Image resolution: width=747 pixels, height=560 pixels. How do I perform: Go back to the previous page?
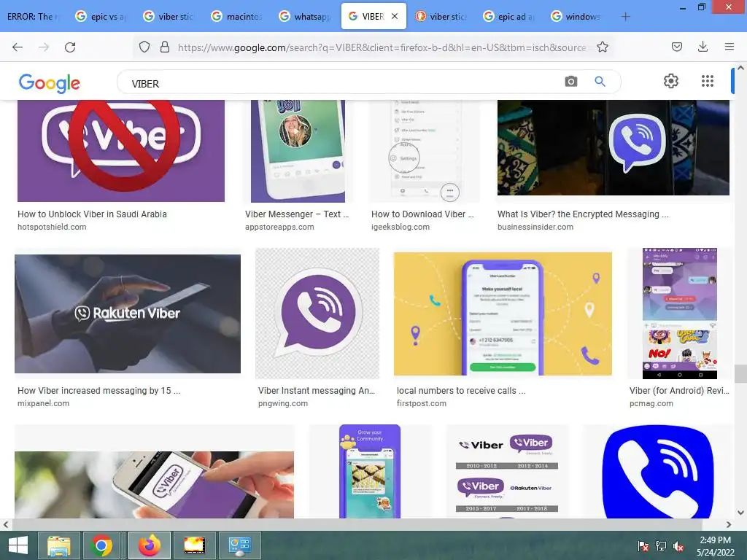pyautogui.click(x=18, y=47)
